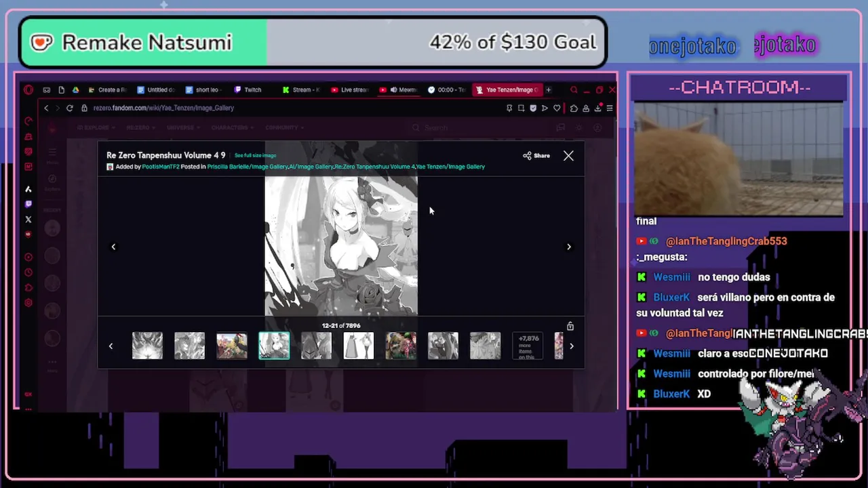
Task: Open the Priscilla Barielle/Image Gallery link
Action: pyautogui.click(x=248, y=167)
